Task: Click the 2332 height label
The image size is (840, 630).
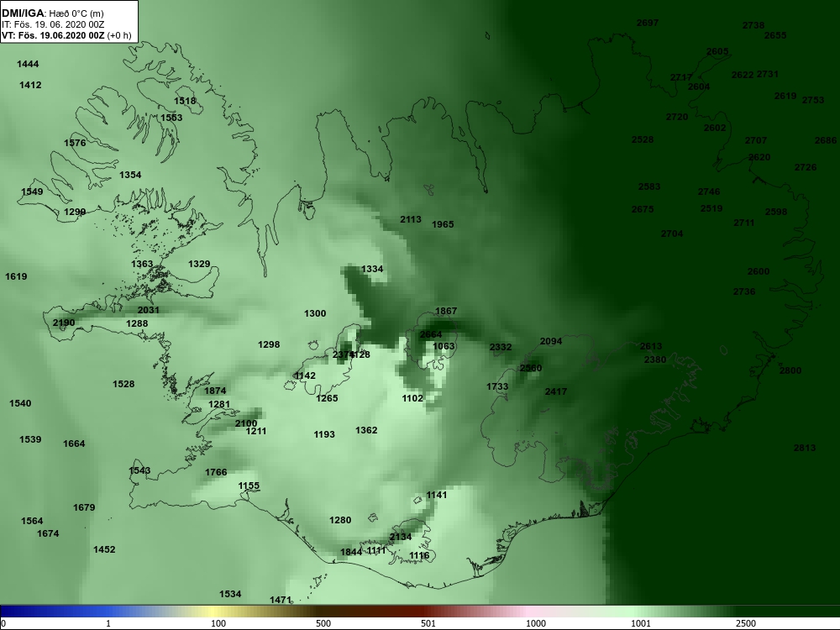Action: point(501,347)
